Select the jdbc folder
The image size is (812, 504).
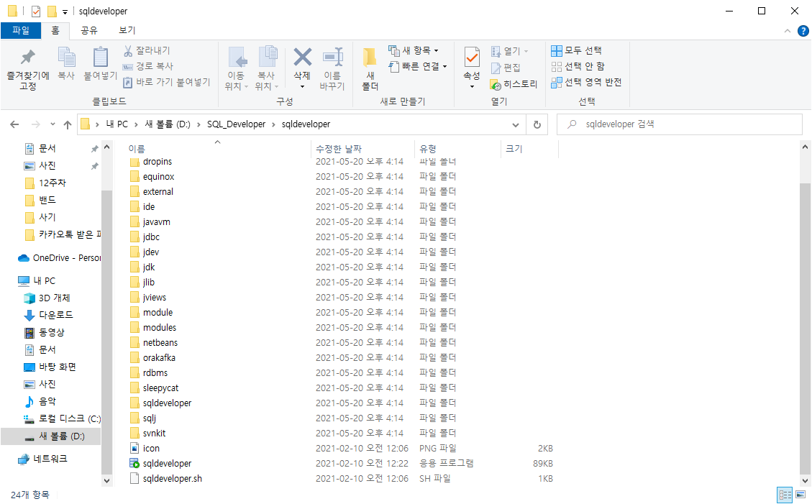144,237
